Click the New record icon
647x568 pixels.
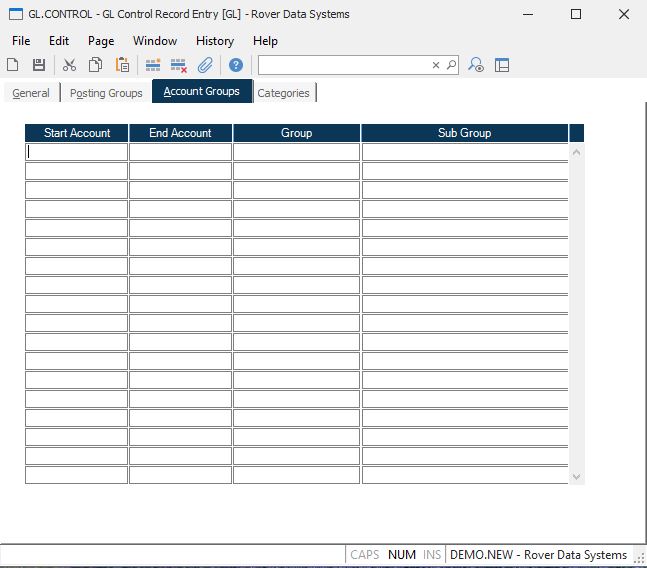click(13, 65)
